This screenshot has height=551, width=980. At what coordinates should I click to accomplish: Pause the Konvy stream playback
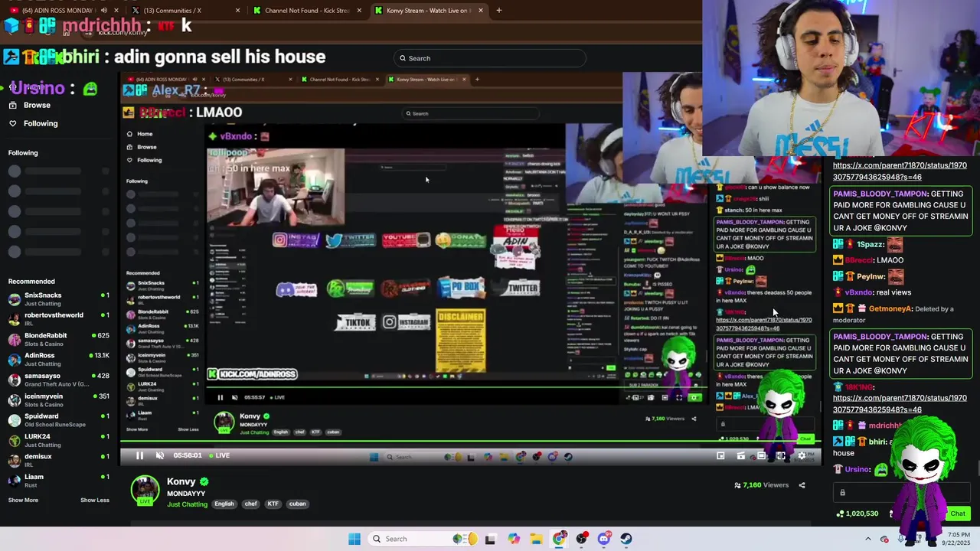tap(139, 455)
